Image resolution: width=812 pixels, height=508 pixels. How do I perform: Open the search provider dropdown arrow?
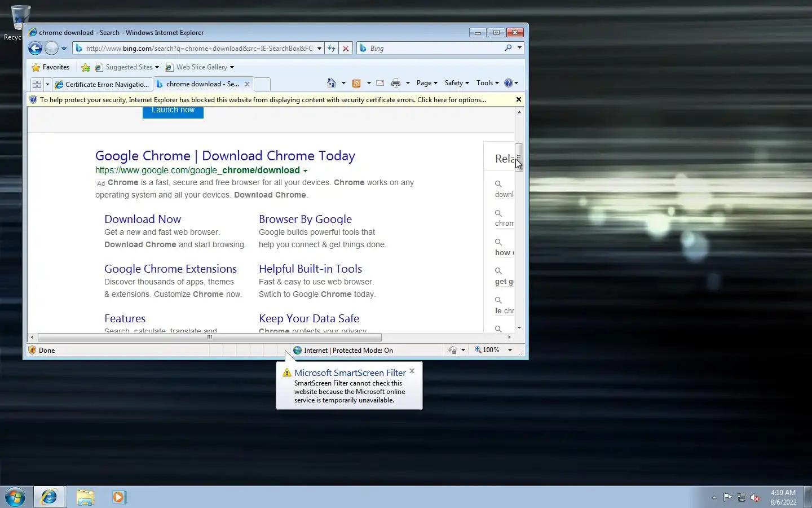(519, 48)
